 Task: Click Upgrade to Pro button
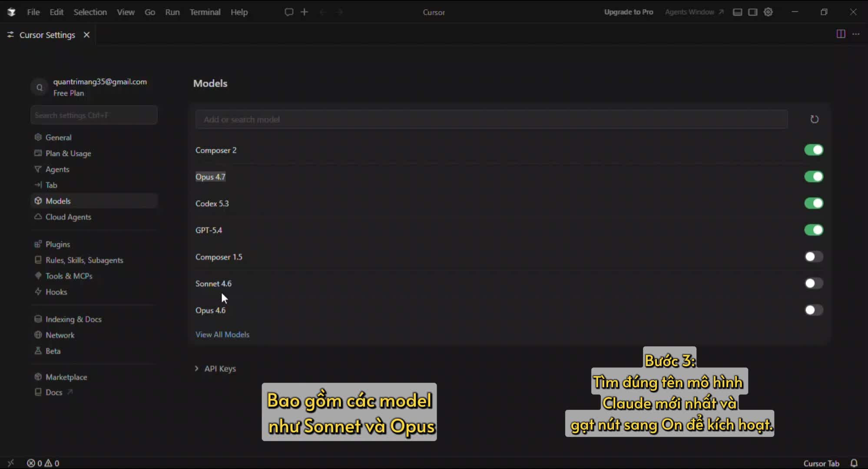629,12
